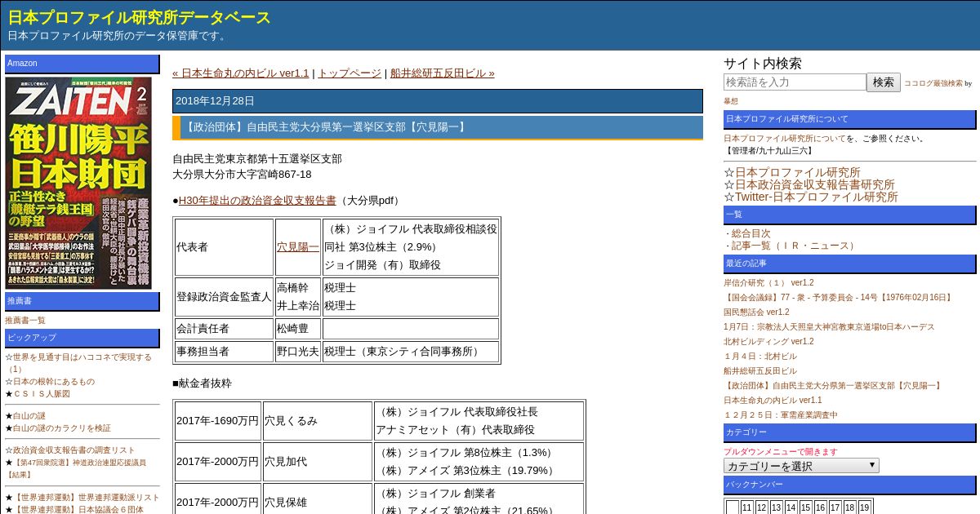Screen dimensions: 980x514
Task: Click the 検索 search button
Action: 884,82
